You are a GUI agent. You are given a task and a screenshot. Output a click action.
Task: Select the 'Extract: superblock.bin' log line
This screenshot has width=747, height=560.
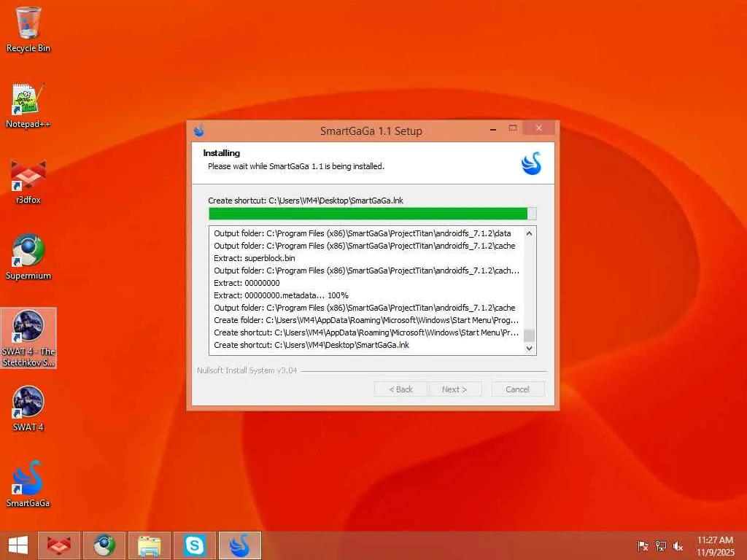click(255, 258)
